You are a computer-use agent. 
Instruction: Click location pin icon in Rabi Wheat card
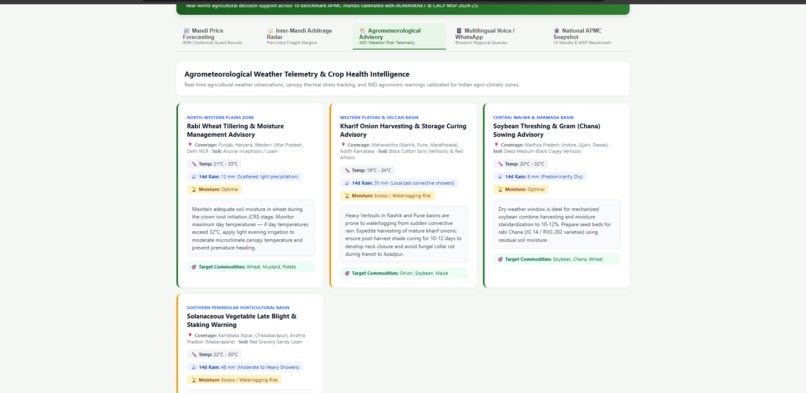point(190,145)
